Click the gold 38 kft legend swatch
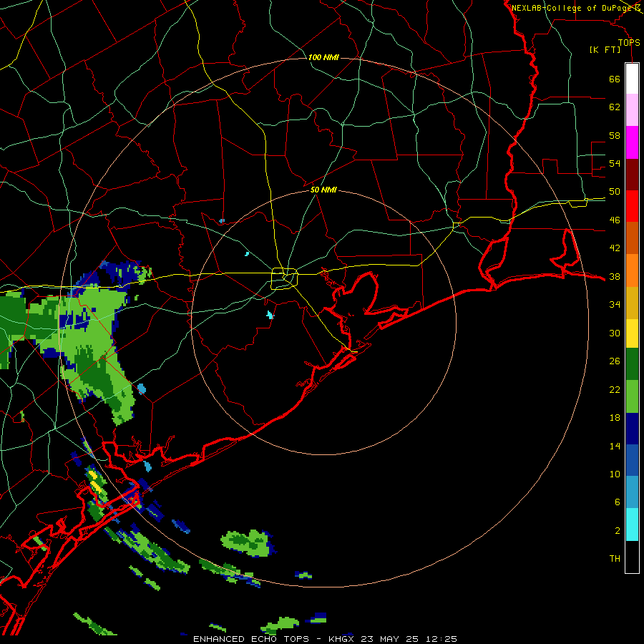 [x=632, y=303]
